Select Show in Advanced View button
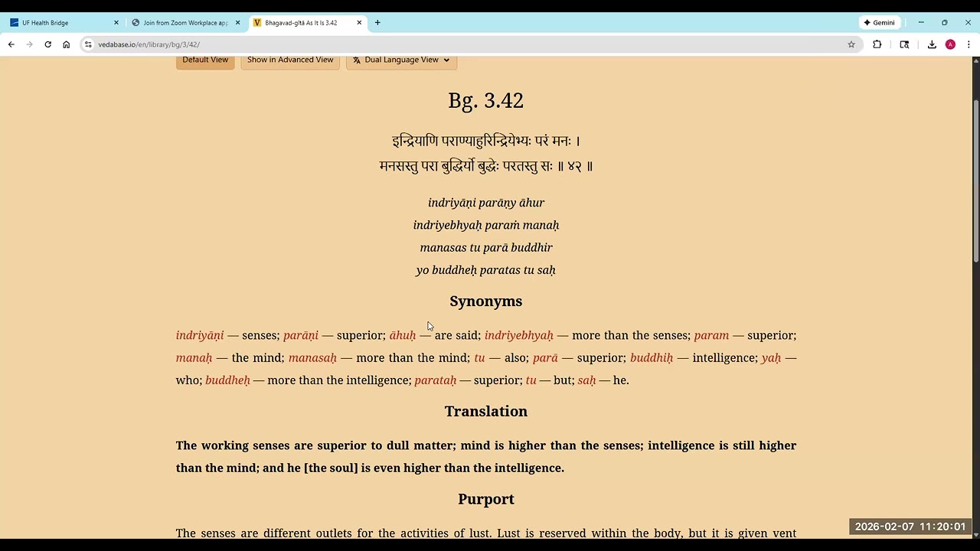The width and height of the screenshot is (980, 551). point(290,60)
